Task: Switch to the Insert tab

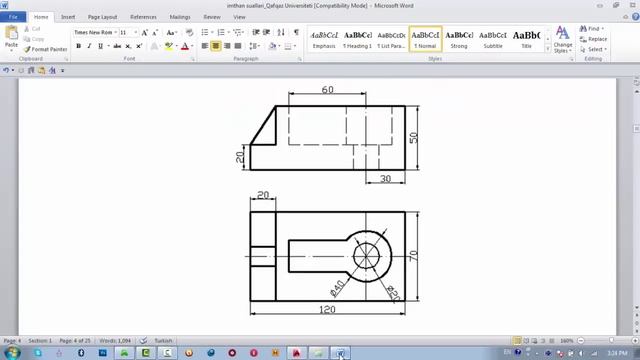Action: pyautogui.click(x=68, y=17)
